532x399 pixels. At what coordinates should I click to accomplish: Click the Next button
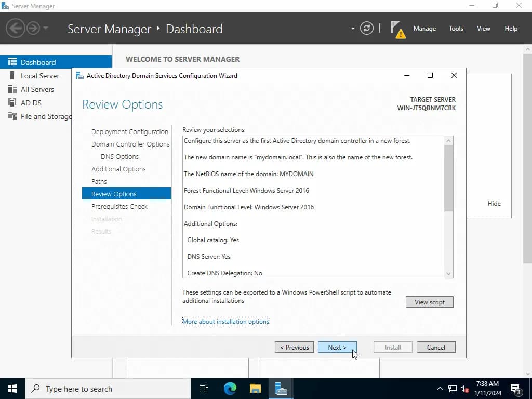(337, 347)
